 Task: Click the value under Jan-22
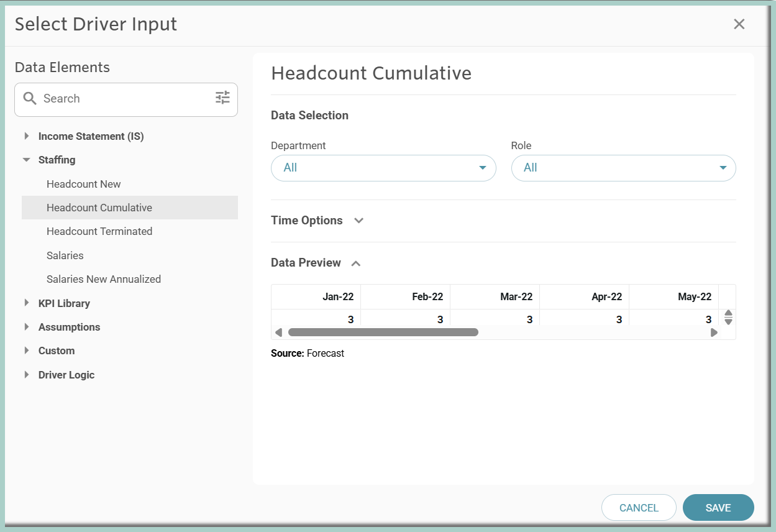[x=350, y=319]
